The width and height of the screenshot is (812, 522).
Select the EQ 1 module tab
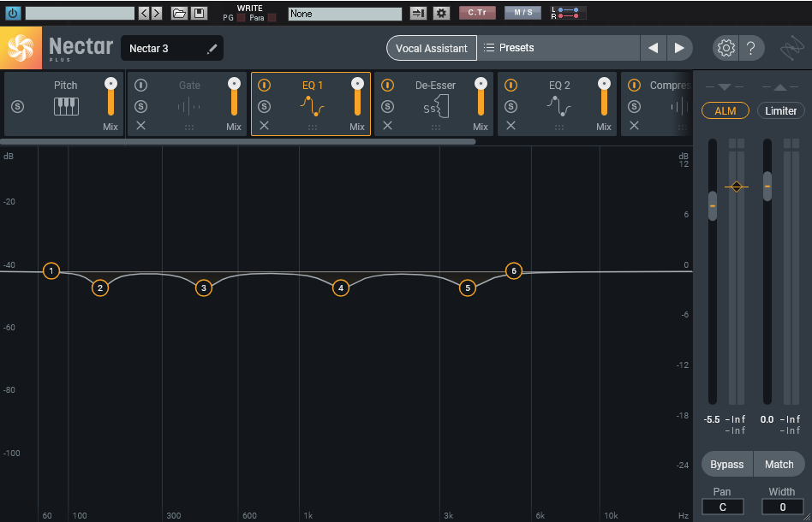point(313,104)
